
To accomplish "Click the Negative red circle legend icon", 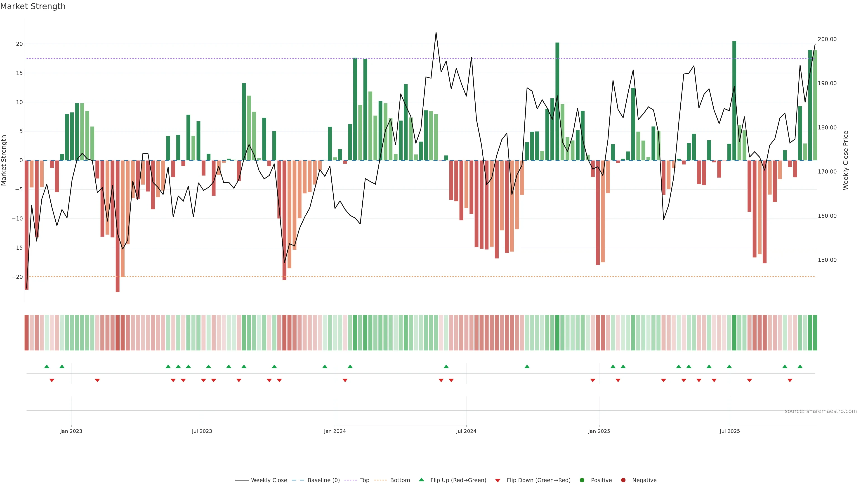I will pos(623,480).
